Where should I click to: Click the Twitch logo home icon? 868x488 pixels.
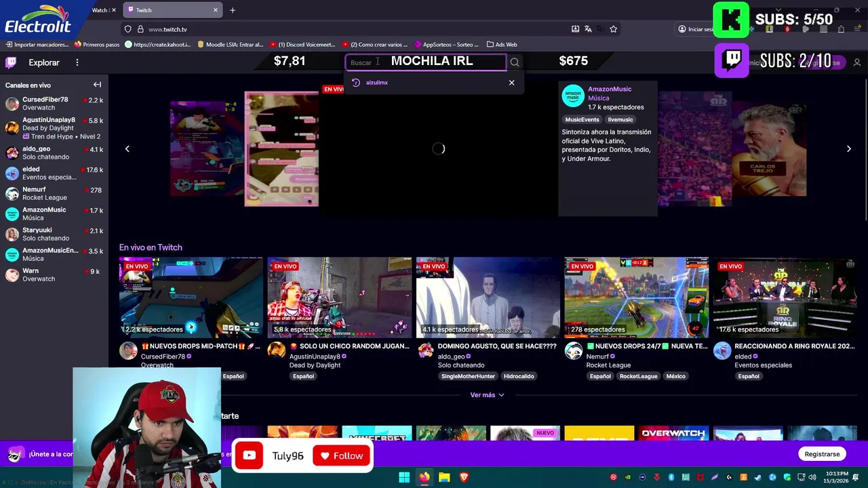click(x=11, y=62)
